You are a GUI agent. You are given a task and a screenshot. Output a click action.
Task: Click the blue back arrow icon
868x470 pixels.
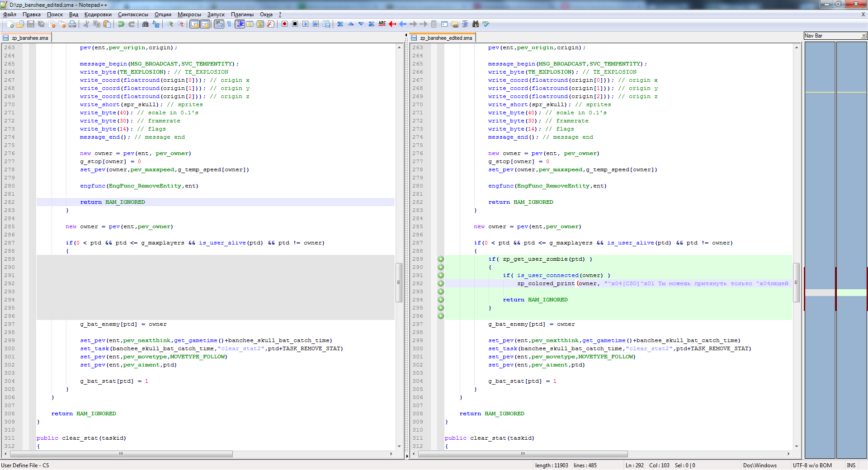pyautogui.click(x=403, y=24)
